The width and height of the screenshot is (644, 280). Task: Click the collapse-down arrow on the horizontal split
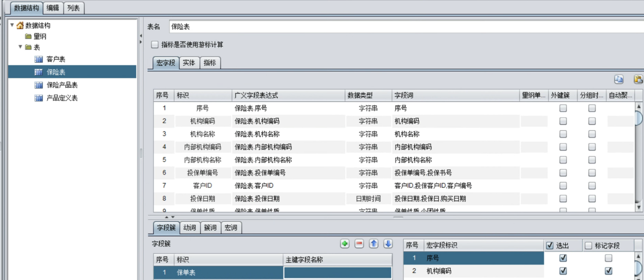click(x=173, y=217)
